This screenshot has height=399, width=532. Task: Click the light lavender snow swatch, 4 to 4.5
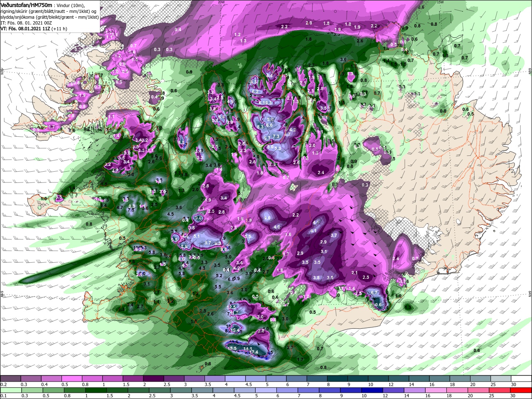point(235,379)
